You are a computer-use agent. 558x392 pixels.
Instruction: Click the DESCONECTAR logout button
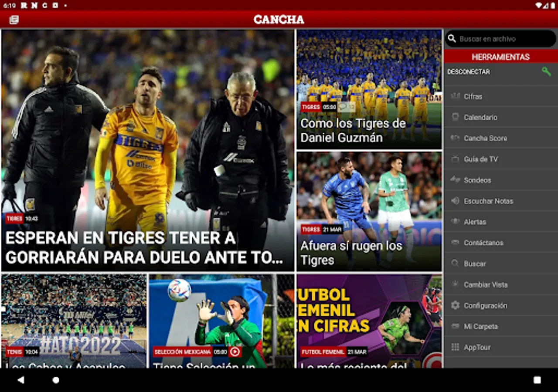(468, 72)
